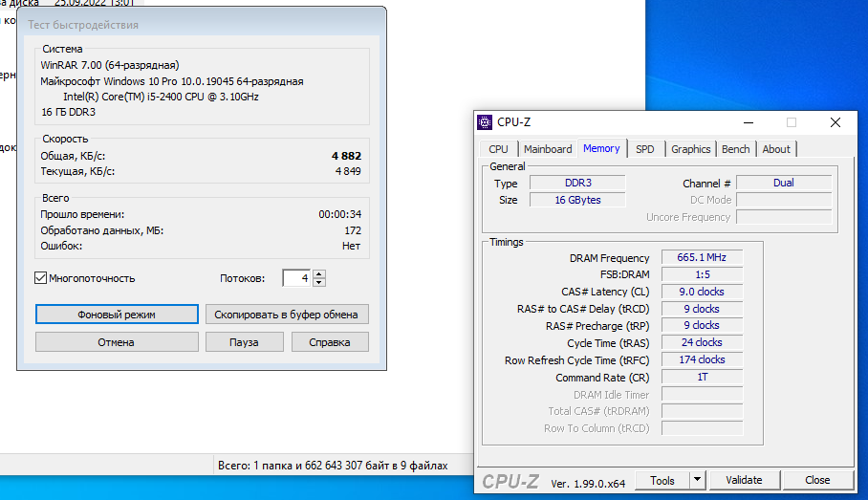This screenshot has width=868, height=500.
Task: Open the Tools dropdown arrow in CPU-Z
Action: [698, 480]
